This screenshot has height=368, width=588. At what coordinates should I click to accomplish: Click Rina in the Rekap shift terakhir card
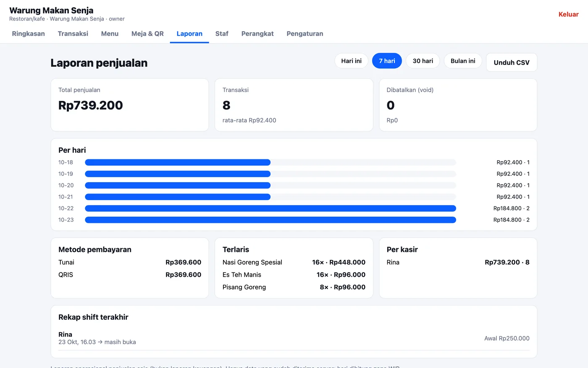click(65, 334)
